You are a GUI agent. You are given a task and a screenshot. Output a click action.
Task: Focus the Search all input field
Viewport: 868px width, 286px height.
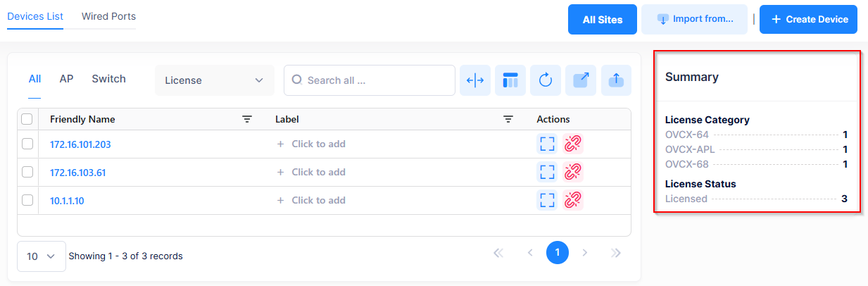(x=377, y=80)
